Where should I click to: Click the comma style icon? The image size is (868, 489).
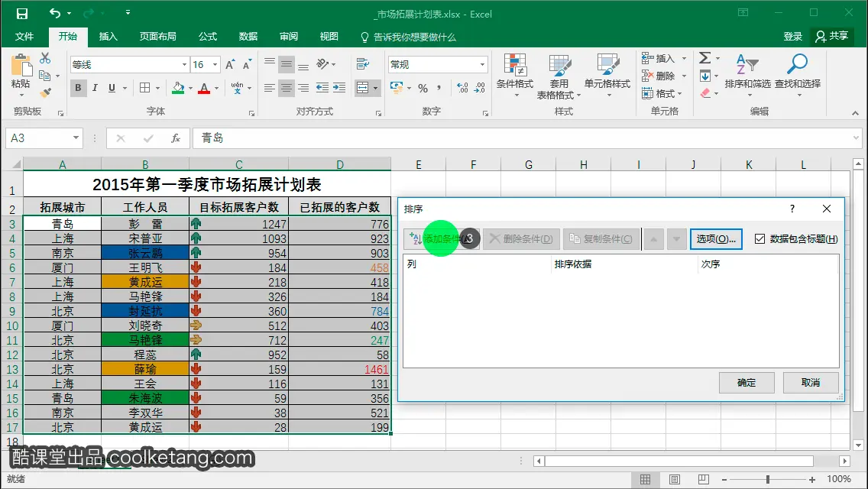coord(439,88)
